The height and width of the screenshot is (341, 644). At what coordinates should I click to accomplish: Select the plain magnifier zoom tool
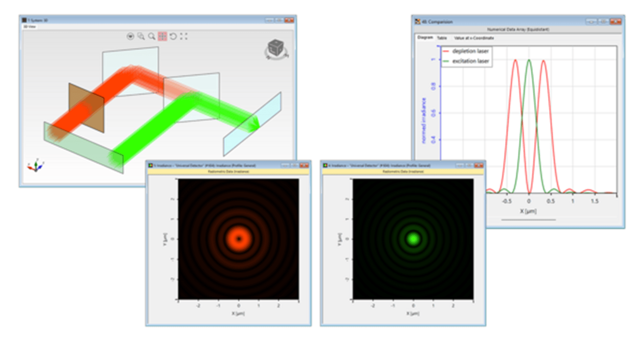coord(152,36)
